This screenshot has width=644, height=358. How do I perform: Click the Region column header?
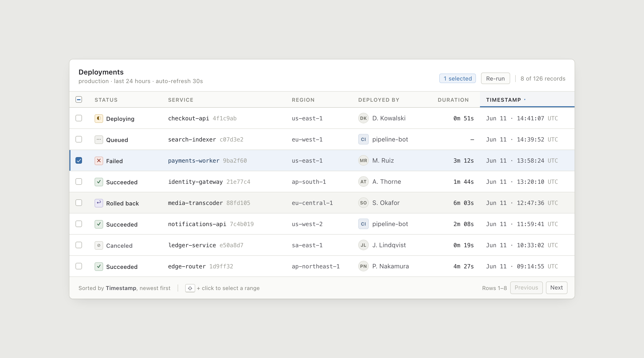point(303,100)
